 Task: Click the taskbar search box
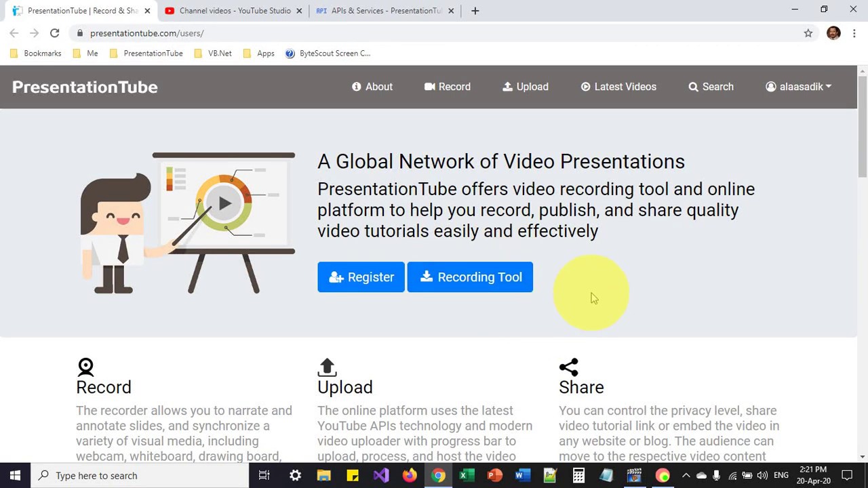pos(140,476)
